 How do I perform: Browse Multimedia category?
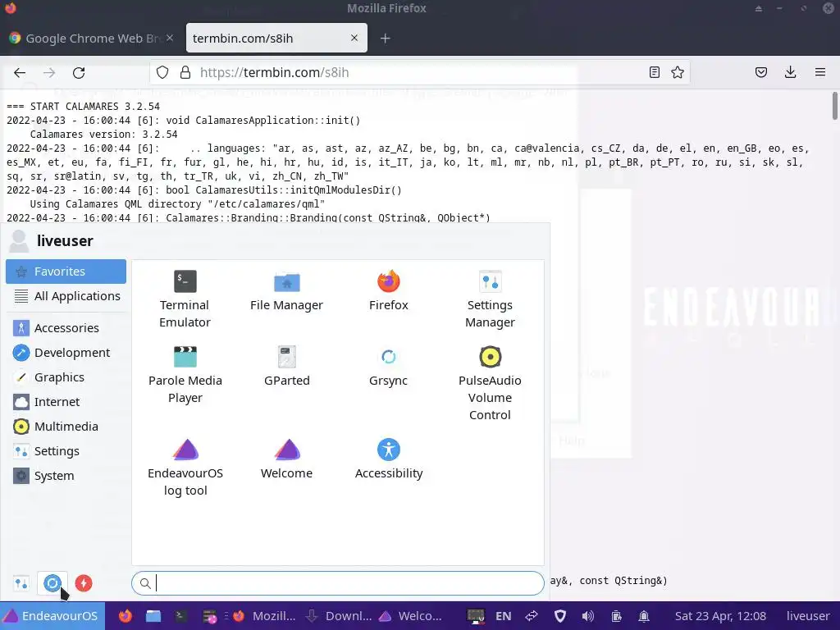[66, 427]
